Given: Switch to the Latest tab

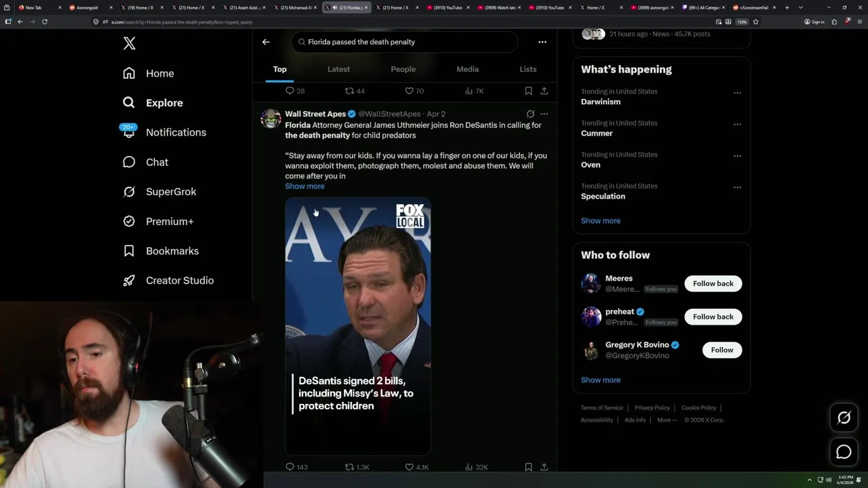Looking at the screenshot, I should 338,69.
